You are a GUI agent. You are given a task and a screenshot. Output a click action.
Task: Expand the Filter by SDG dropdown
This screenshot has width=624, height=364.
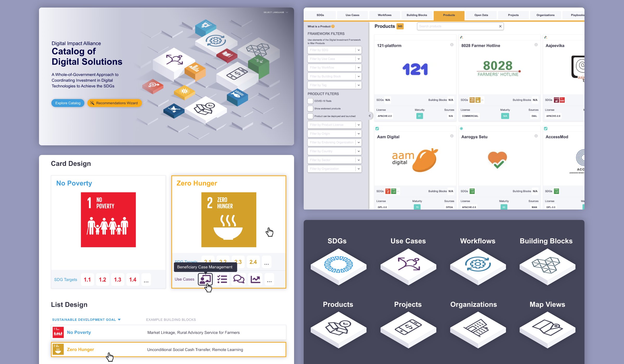pyautogui.click(x=359, y=50)
